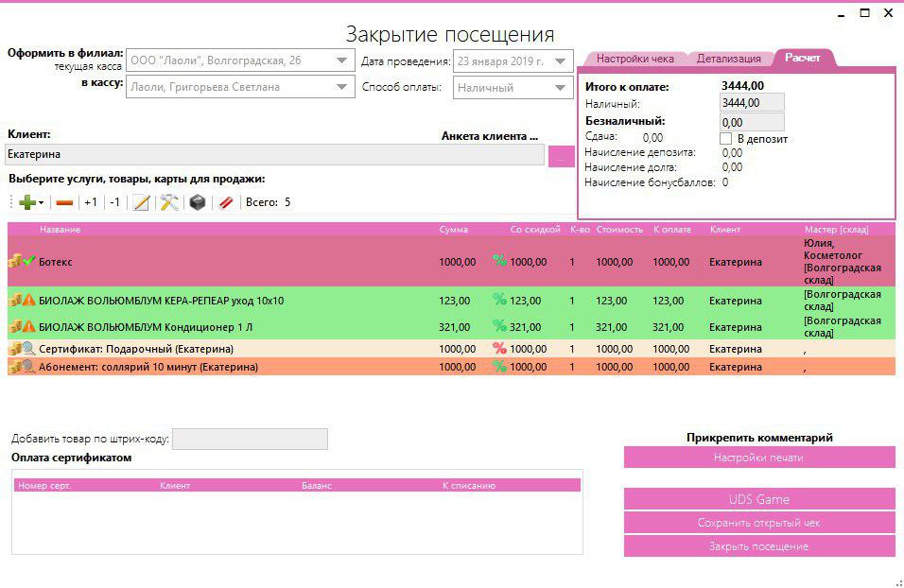Image resolution: width=904 pixels, height=588 pixels.
Task: Click the hammer and wrench tools icon
Action: pos(167,201)
